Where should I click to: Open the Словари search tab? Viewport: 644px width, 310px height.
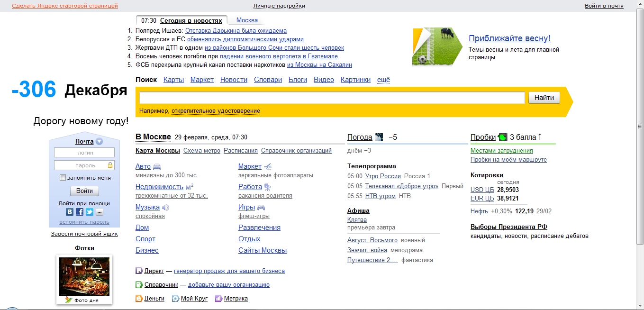268,80
